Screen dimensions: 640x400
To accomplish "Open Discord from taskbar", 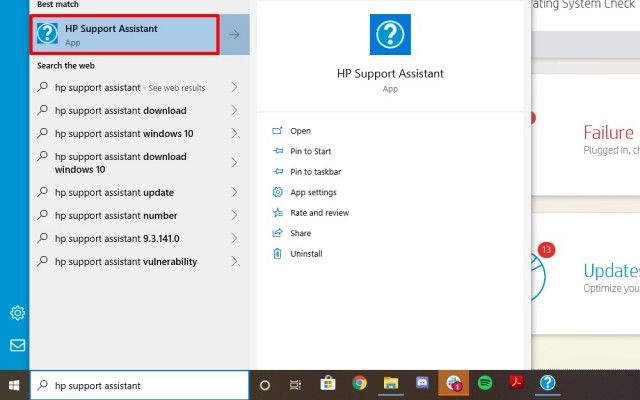I will (x=422, y=383).
